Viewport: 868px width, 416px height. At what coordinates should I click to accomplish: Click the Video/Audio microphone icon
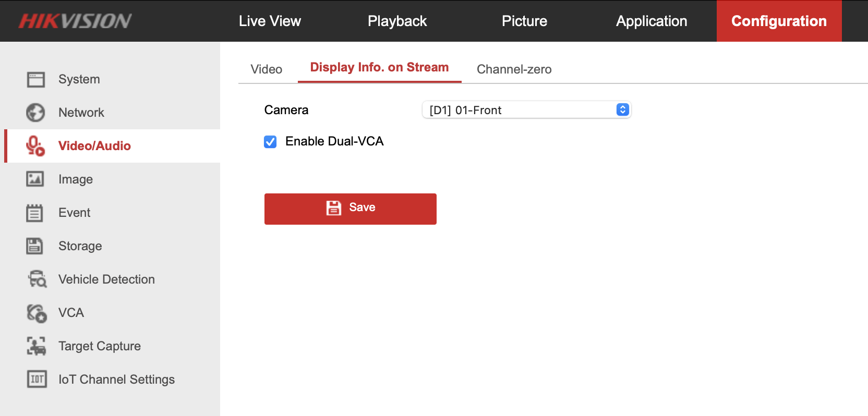click(x=35, y=146)
